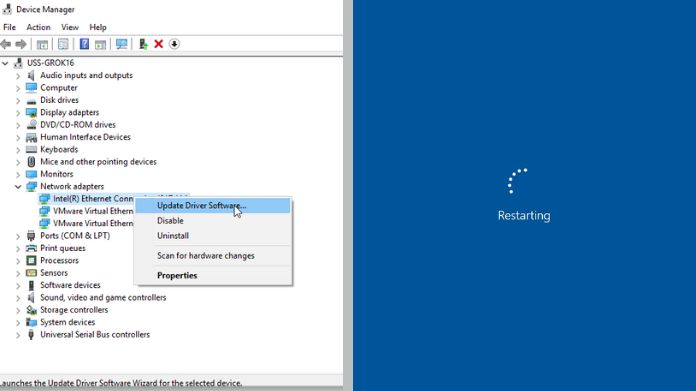This screenshot has height=391, width=696.
Task: Click the Forward arrow in the toolbar
Action: tap(20, 44)
